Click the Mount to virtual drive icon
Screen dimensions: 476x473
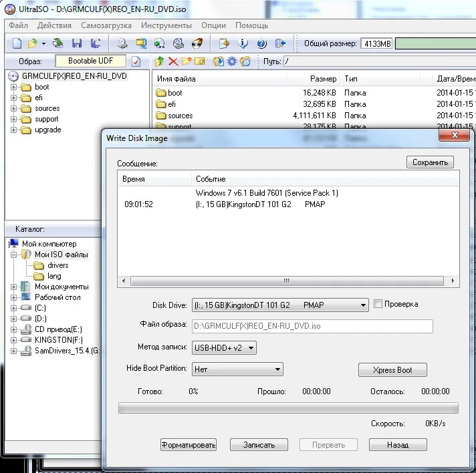pos(178,43)
